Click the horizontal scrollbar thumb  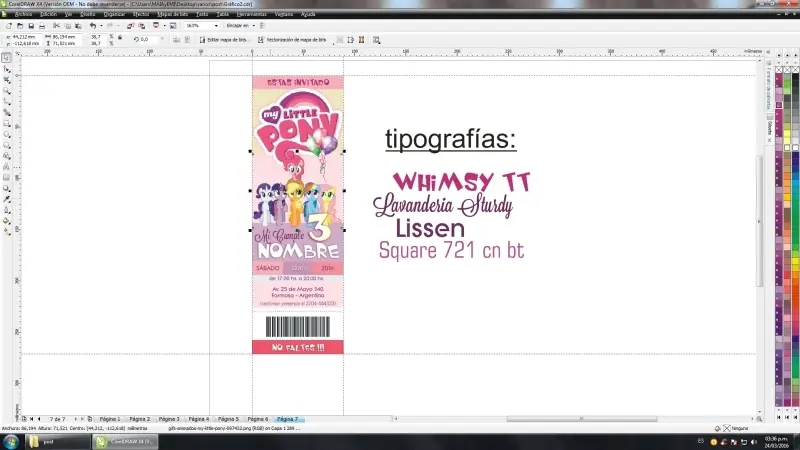[582, 419]
